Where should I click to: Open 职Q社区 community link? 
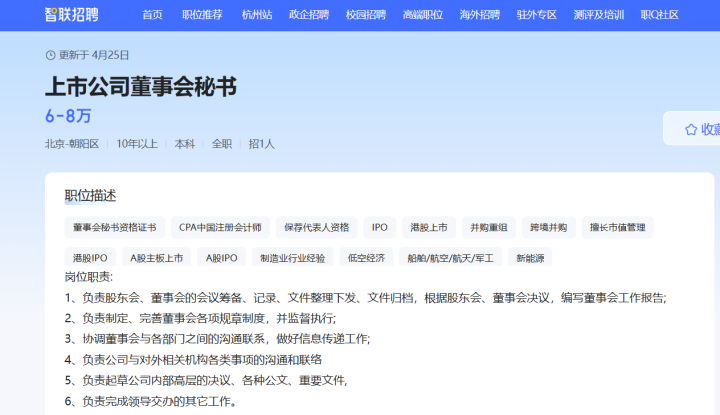[660, 15]
